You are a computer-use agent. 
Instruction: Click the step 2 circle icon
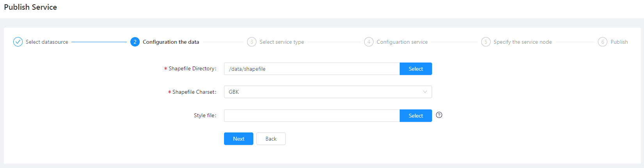tap(135, 42)
